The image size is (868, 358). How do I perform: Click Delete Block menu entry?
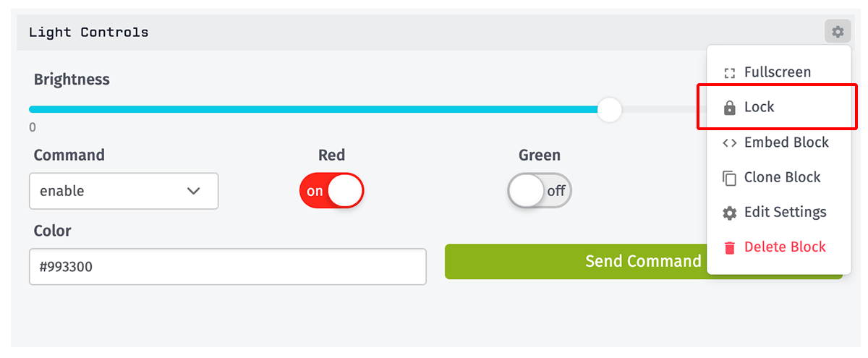[x=778, y=247]
